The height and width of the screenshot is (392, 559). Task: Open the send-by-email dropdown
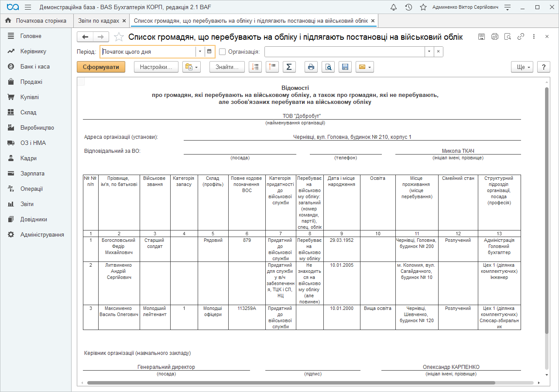[x=365, y=67]
